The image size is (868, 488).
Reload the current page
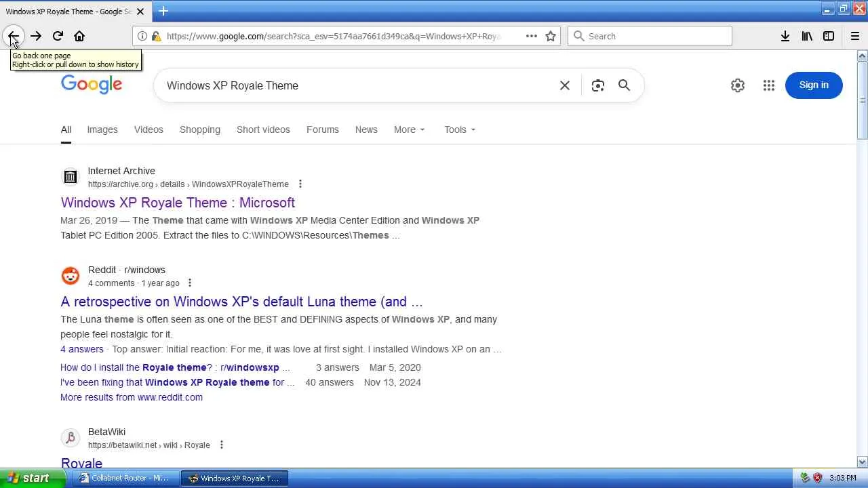58,36
